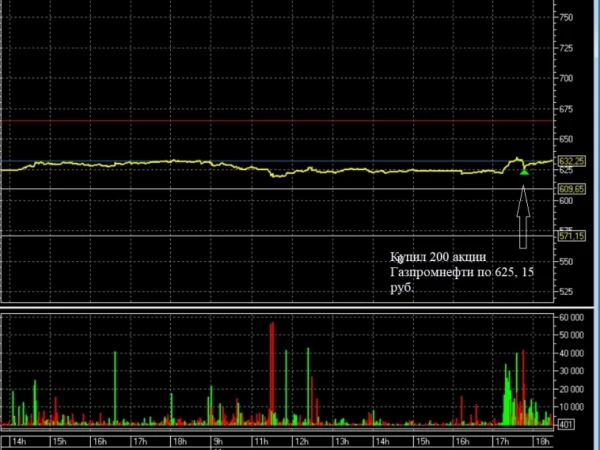Screen dimensions: 600x450
Task: Click the 550 price axis label
Action: tap(566, 261)
